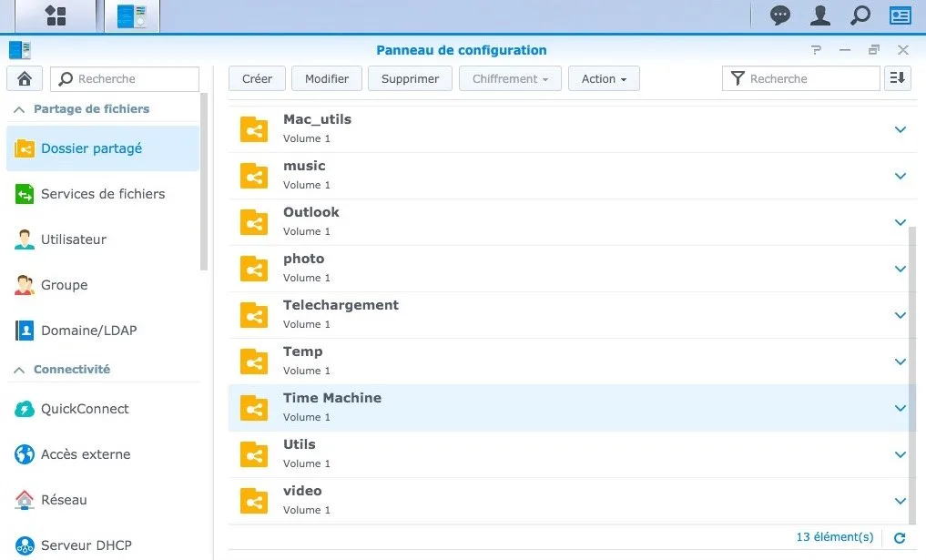Expand the Outlook folder details chevron
This screenshot has width=926, height=560.
tap(900, 222)
